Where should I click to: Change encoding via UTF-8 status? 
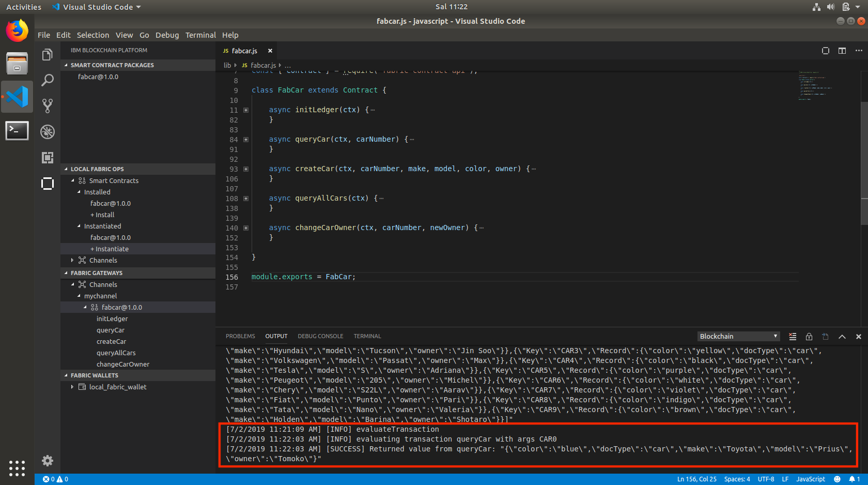coord(766,479)
